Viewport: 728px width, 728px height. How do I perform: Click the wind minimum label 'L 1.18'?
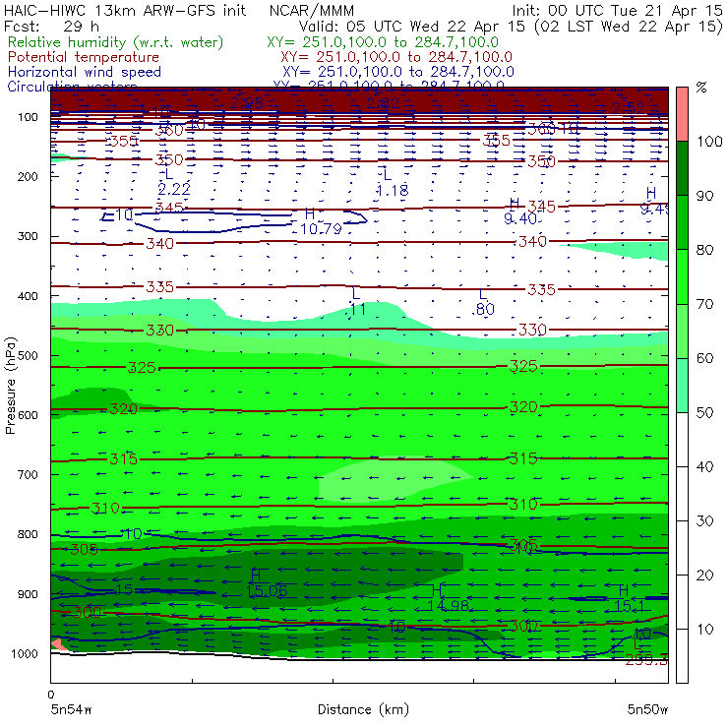click(x=393, y=183)
